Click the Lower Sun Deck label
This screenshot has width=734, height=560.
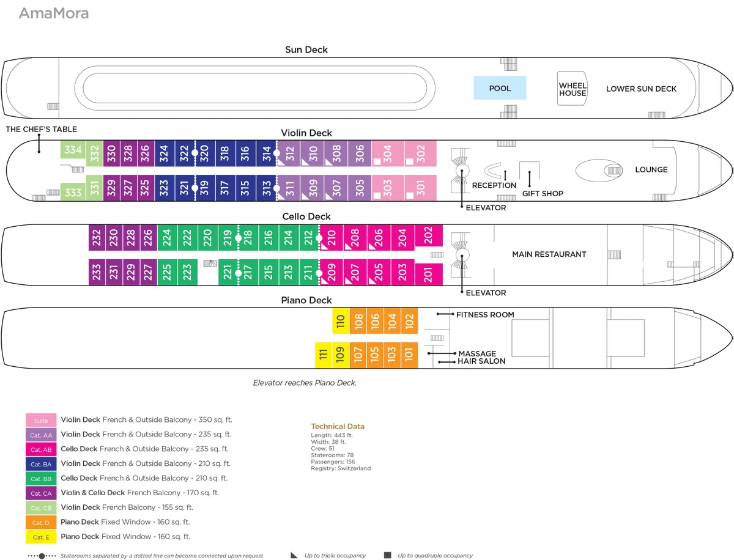[642, 89]
